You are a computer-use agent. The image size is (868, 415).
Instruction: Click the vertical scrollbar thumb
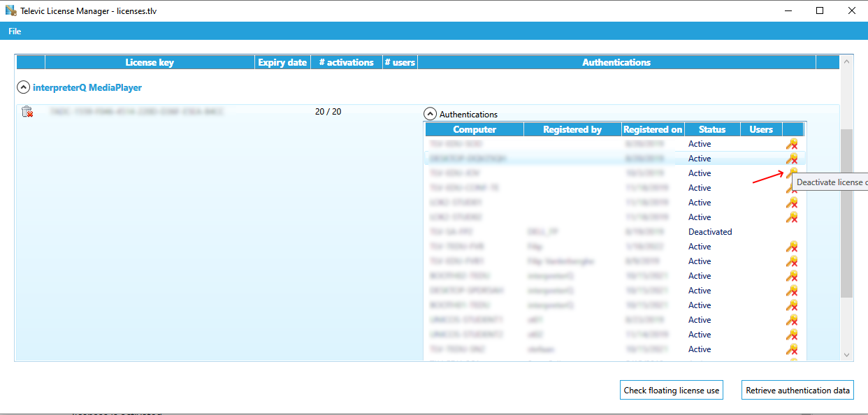[x=846, y=213]
